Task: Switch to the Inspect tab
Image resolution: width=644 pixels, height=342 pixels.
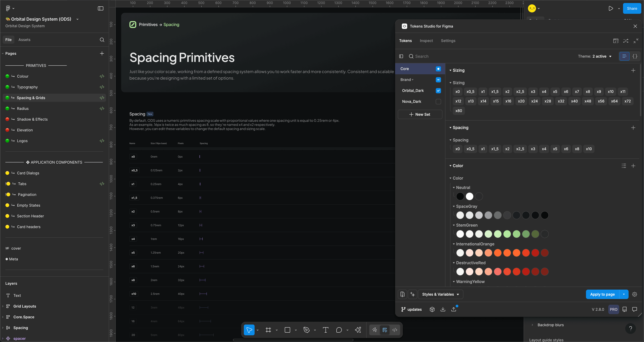Action: [426, 41]
